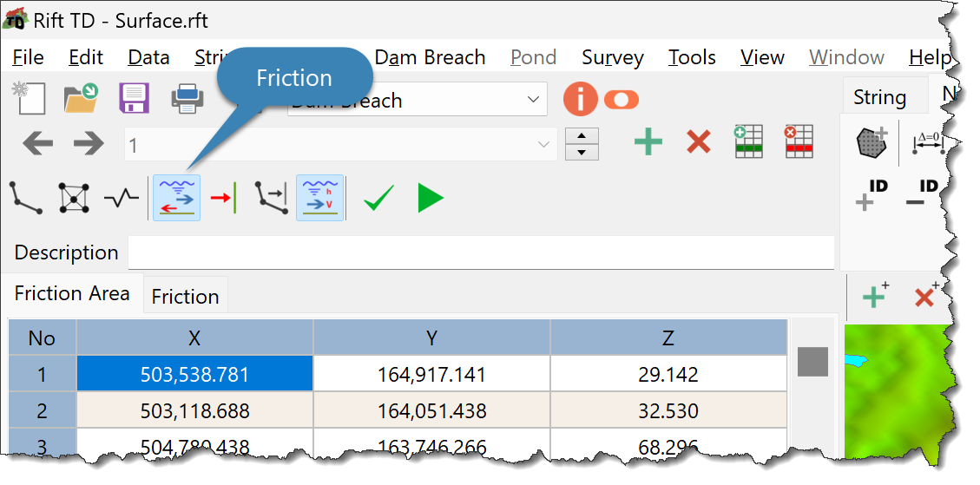Screen dimensions: 980x485
Task: Click the green checkmark validate button
Action: 378,199
